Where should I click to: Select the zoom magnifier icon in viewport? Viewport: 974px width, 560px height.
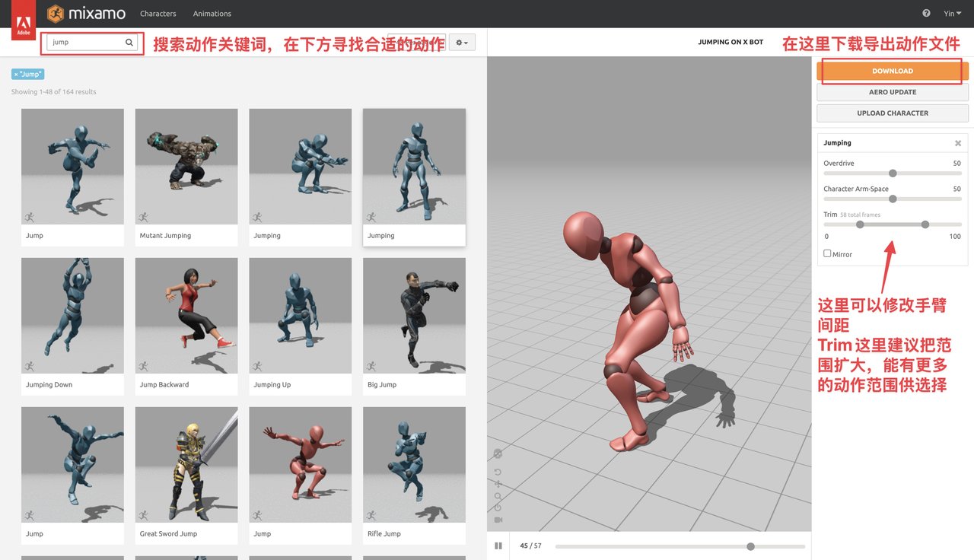(x=498, y=496)
